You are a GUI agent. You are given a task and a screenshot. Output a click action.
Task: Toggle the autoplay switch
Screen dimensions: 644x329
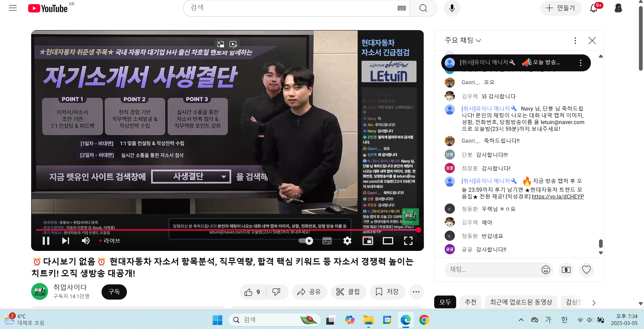[x=306, y=241]
